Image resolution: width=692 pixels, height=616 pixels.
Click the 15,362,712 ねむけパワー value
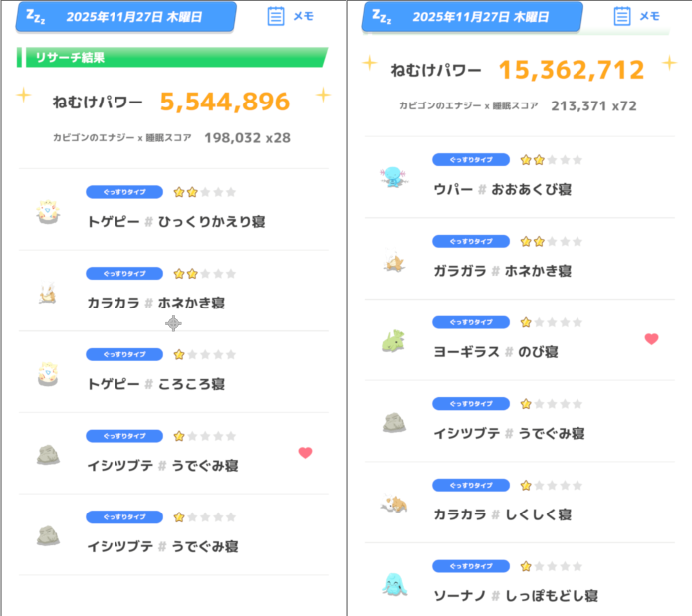tap(571, 70)
